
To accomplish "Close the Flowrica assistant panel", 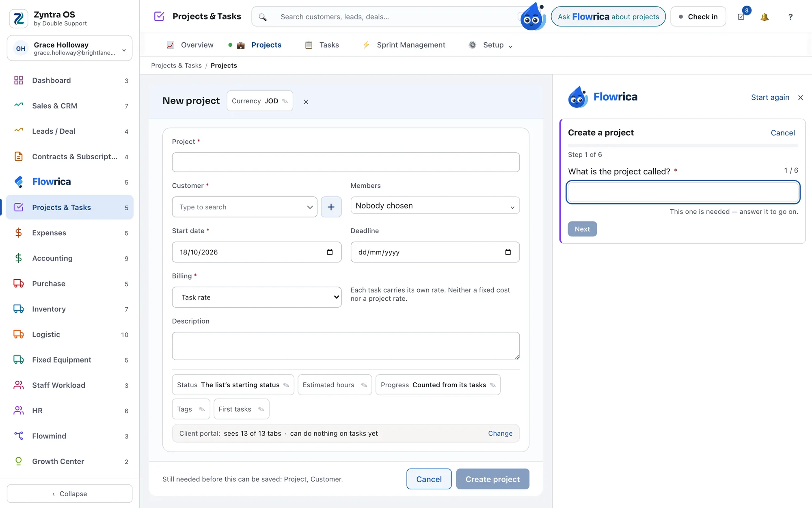I will [800, 98].
